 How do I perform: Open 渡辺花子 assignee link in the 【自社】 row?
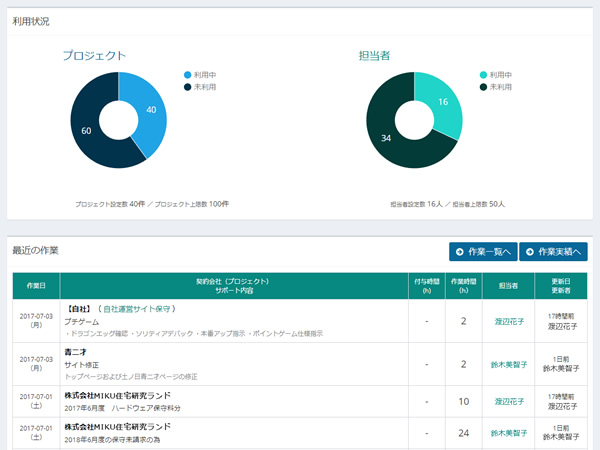pos(510,321)
